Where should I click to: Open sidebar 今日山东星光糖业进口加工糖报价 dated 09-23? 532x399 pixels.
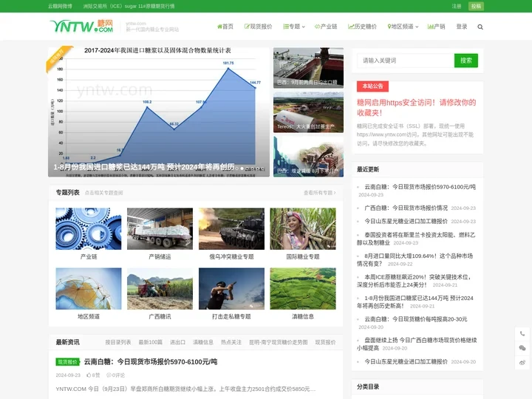pyautogui.click(x=406, y=221)
